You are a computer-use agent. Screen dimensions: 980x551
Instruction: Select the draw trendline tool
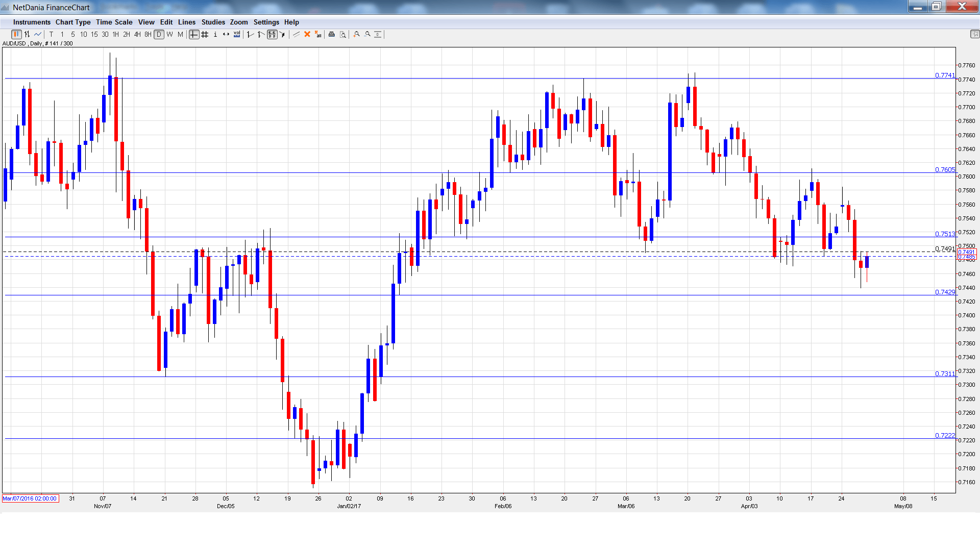point(296,34)
